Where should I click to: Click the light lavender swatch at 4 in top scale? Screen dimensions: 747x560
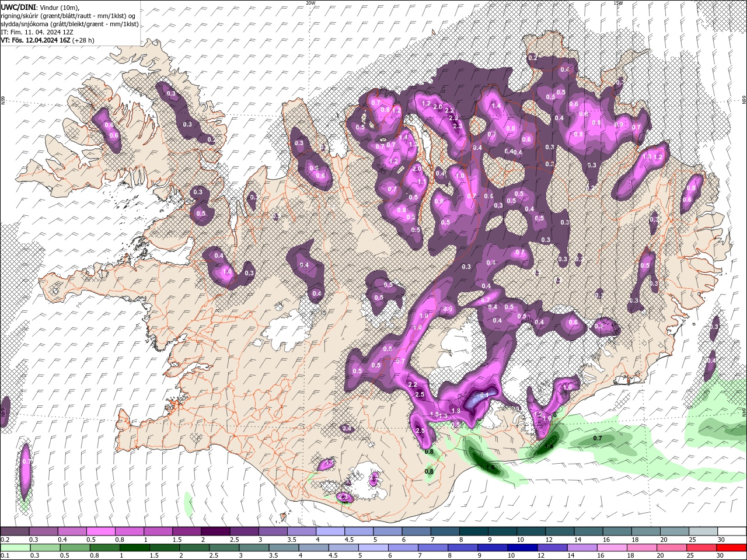(330, 531)
